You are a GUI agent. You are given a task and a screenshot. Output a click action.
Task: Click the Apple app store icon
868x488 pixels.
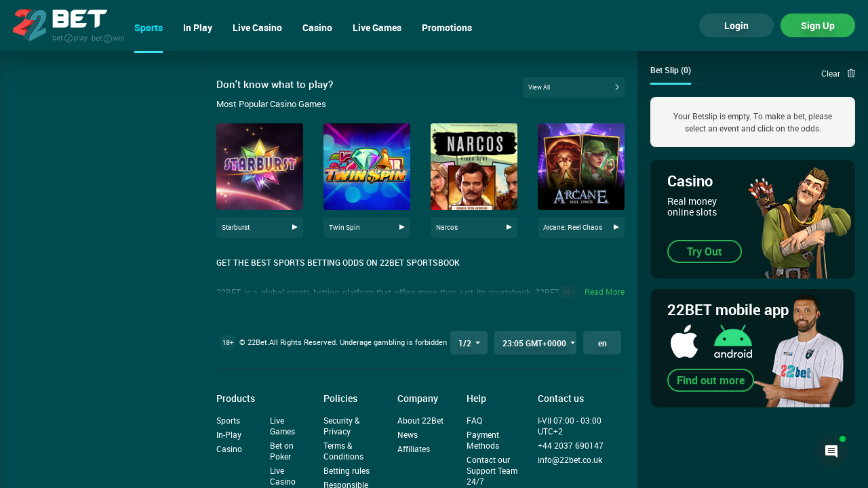(x=684, y=342)
